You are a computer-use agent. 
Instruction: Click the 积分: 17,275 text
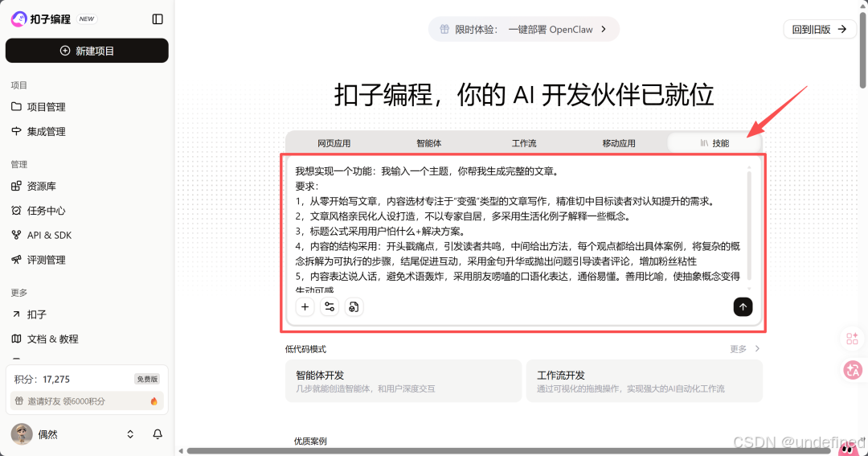point(42,380)
